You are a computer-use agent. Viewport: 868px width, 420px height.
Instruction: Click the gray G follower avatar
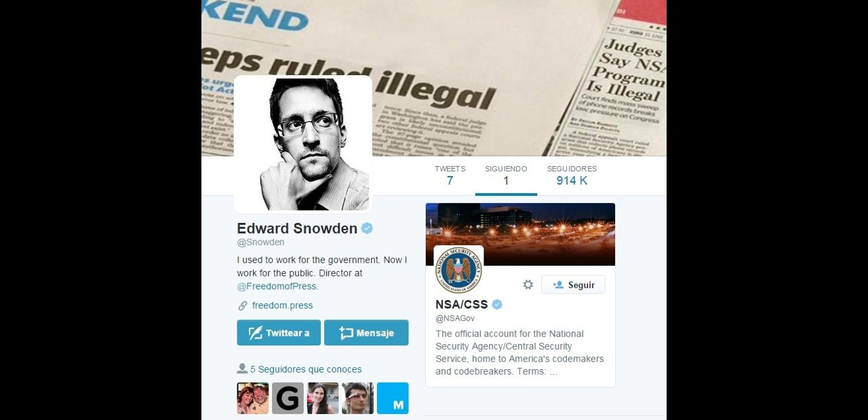pyautogui.click(x=288, y=398)
